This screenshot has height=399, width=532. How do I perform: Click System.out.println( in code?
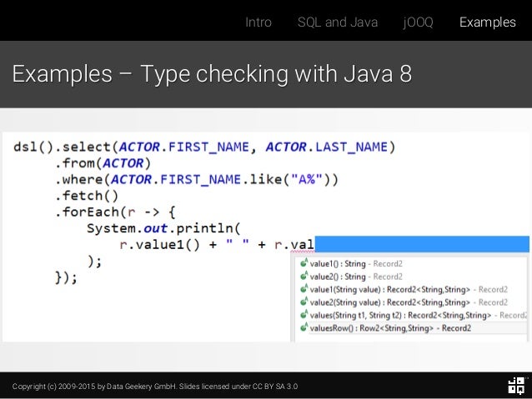tap(163, 228)
